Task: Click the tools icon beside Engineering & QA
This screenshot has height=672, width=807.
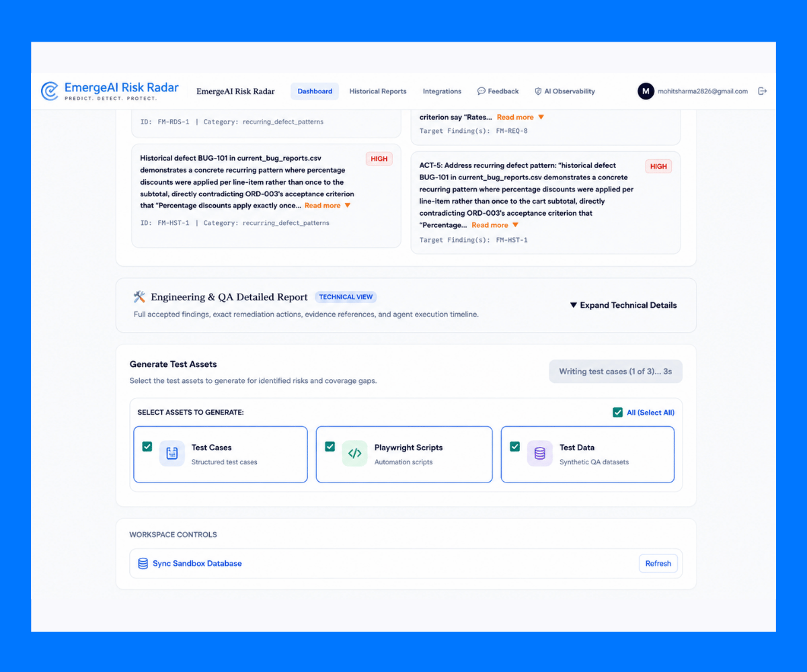Action: tap(139, 296)
